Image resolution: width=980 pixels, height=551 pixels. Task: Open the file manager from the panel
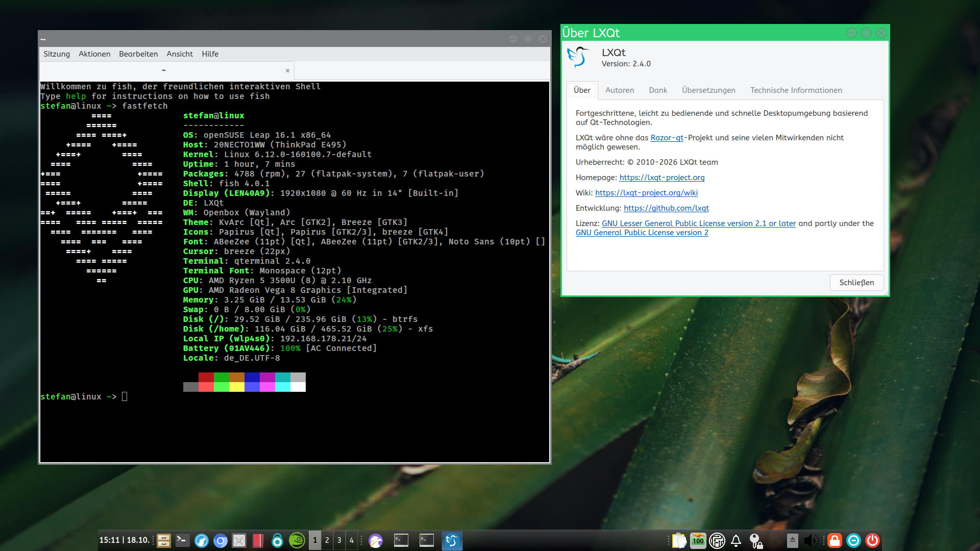pos(164,540)
